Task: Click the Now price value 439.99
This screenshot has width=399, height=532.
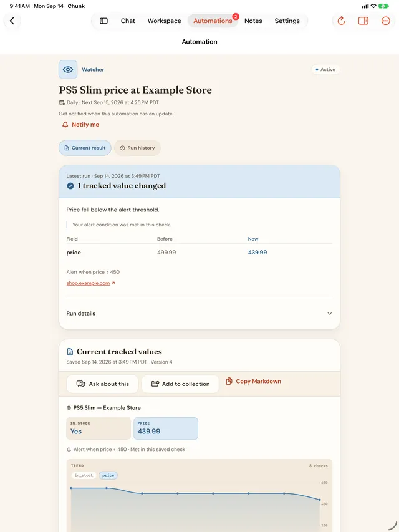Action: (257, 253)
